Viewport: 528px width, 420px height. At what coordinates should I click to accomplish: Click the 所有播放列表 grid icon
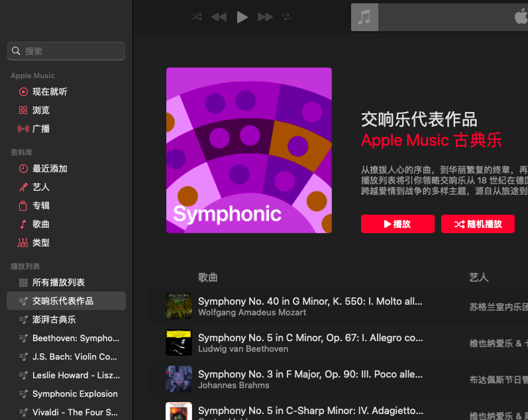click(23, 283)
